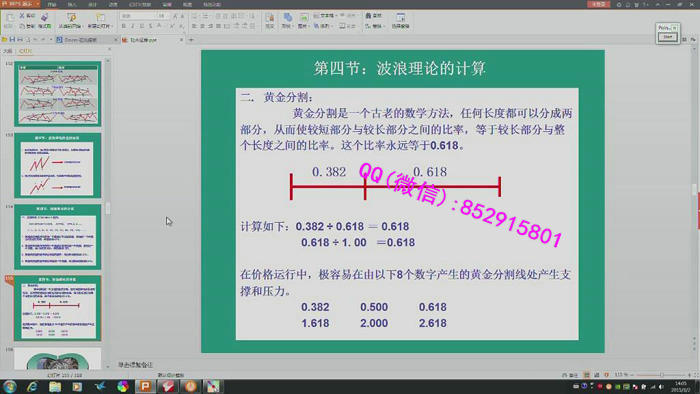Select the Format Painter brush icon
The image size is (700, 394).
44,17
